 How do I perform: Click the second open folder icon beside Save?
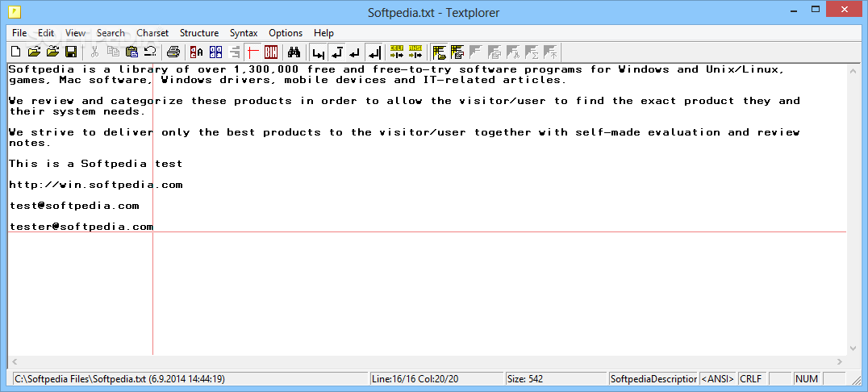(x=52, y=52)
